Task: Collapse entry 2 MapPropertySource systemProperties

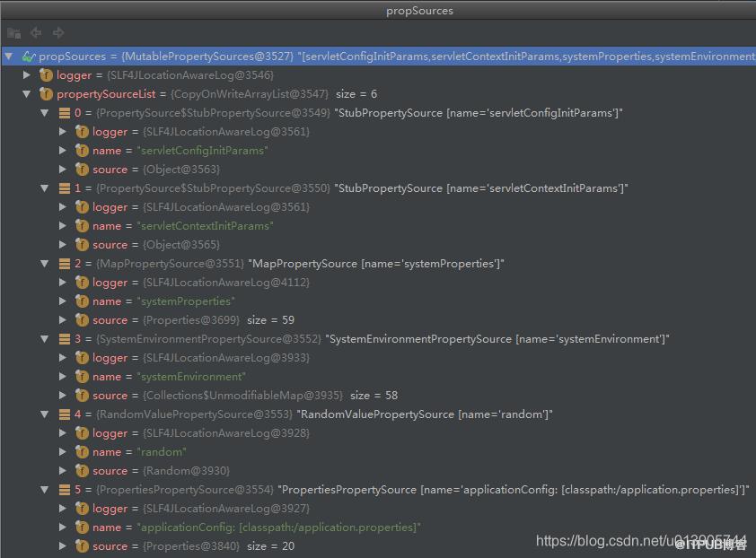Action: click(44, 264)
